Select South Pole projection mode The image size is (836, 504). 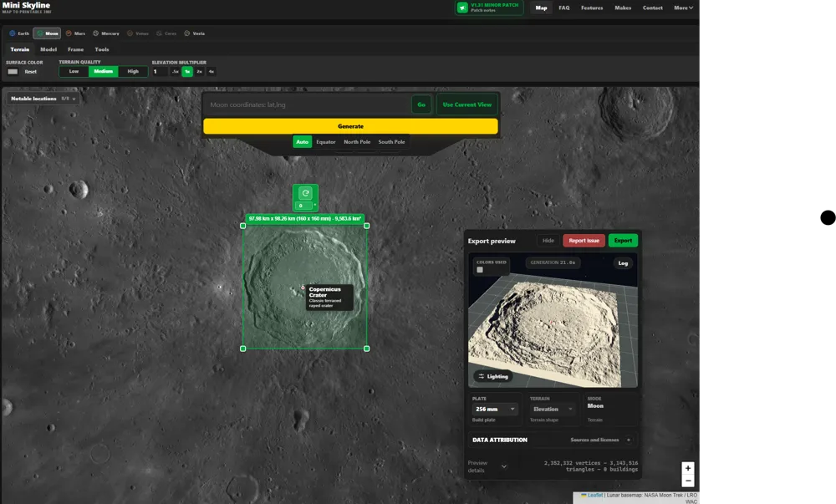coord(391,142)
